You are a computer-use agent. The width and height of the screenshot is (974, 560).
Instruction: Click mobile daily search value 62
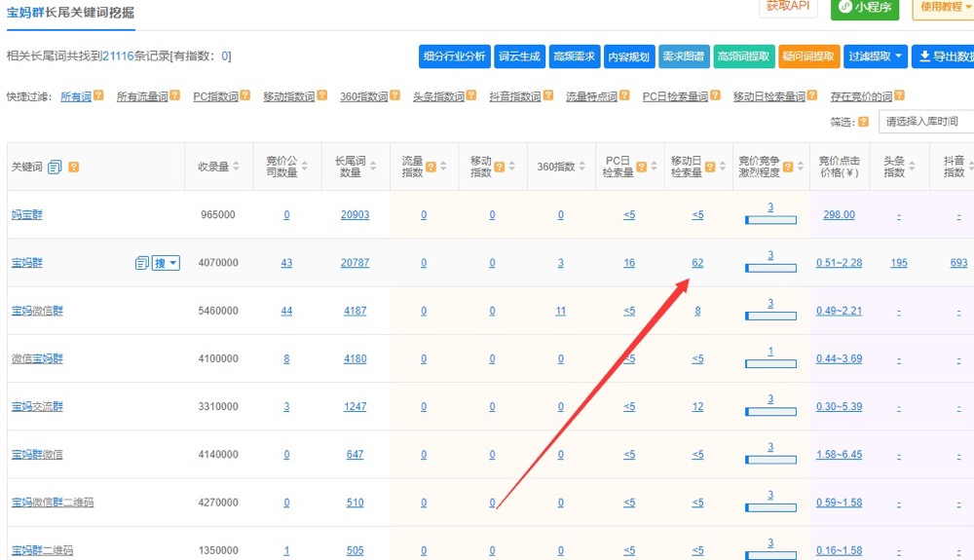pyautogui.click(x=697, y=263)
